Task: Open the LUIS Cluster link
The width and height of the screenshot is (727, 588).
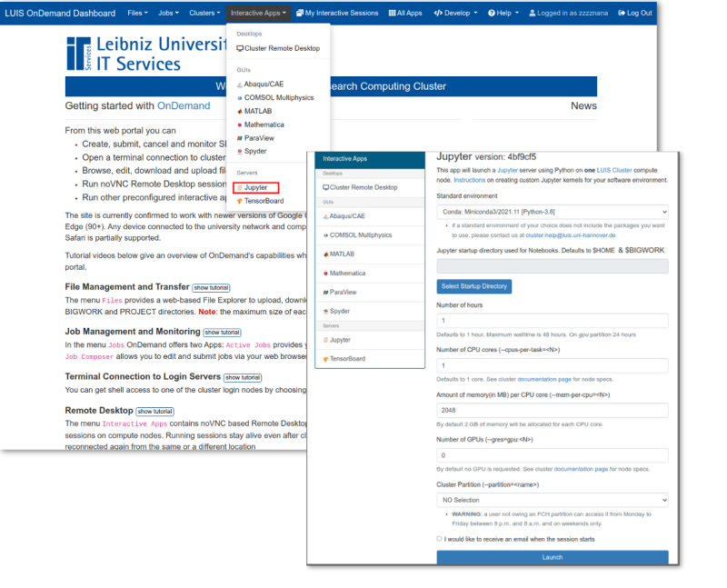Action: click(x=614, y=170)
